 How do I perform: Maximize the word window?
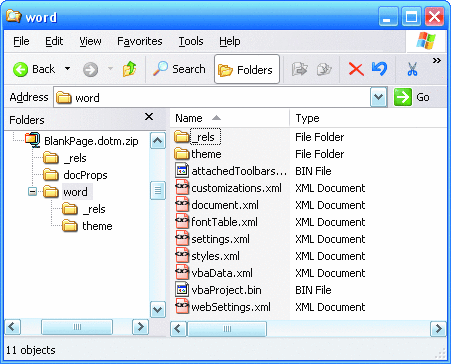(411, 16)
